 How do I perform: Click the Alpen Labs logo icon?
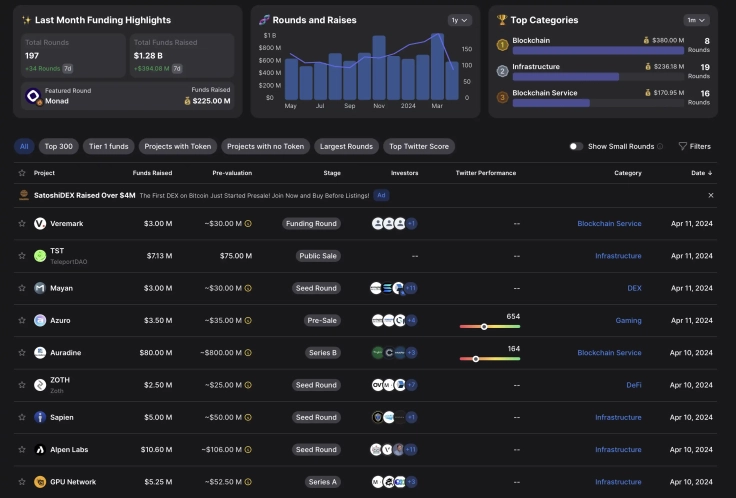[x=40, y=450]
